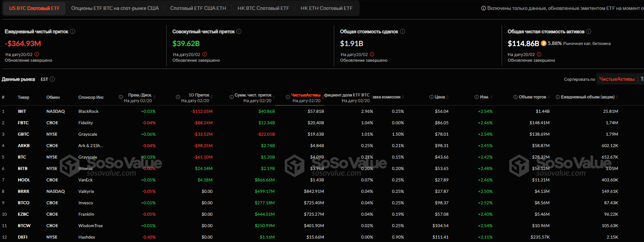Sort by Изм. using its arrow
The width and height of the screenshot is (644, 242).
[x=491, y=97]
